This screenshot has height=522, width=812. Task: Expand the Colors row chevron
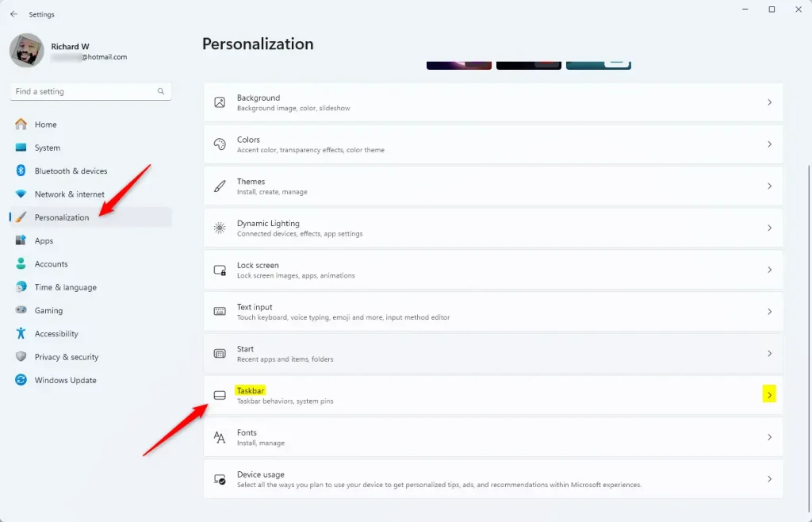769,144
